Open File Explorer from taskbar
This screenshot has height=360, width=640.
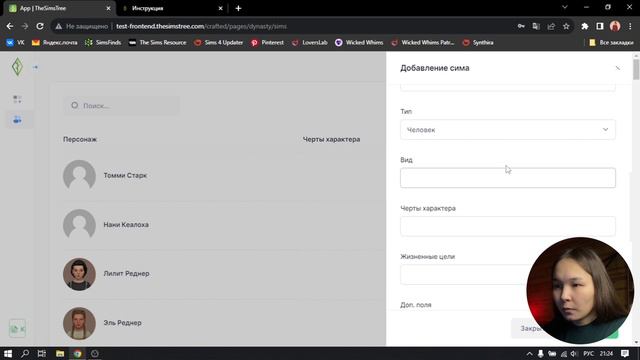tap(60, 353)
